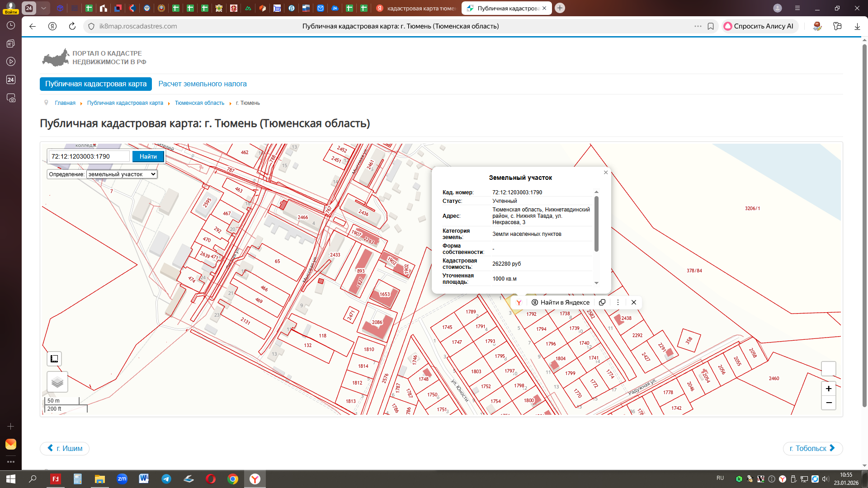Open three-dot menu in Yandex search popup
Viewport: 868px width, 488px height.
[618, 302]
